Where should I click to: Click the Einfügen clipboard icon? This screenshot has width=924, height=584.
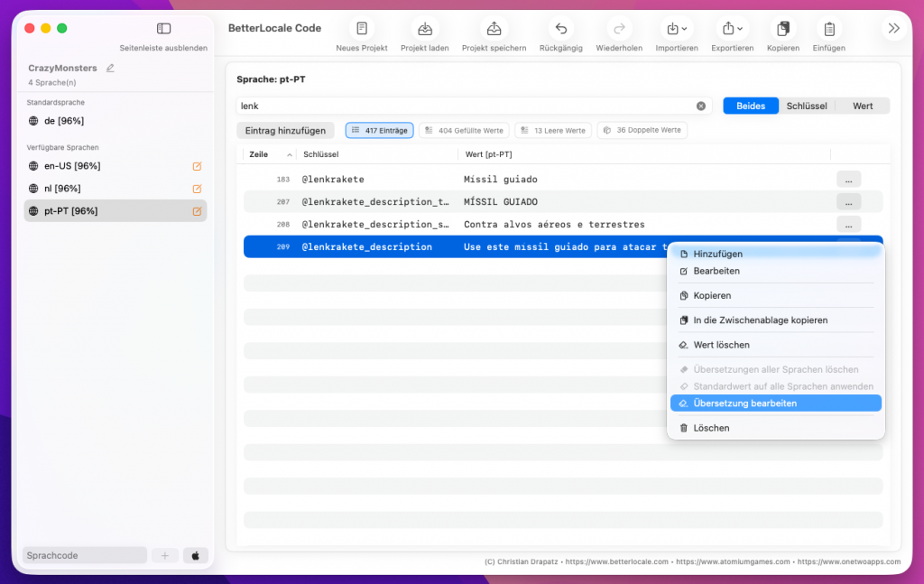point(828,29)
